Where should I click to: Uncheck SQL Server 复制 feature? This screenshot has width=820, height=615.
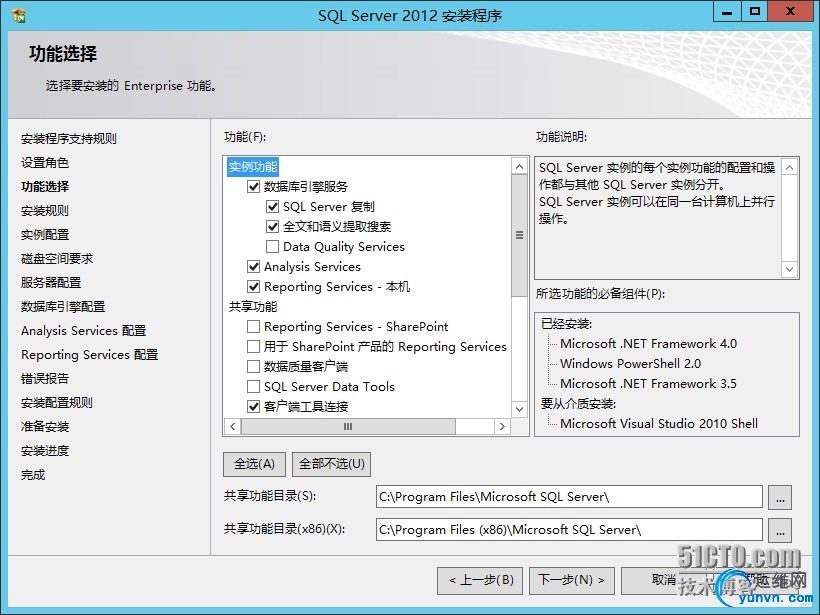point(272,207)
